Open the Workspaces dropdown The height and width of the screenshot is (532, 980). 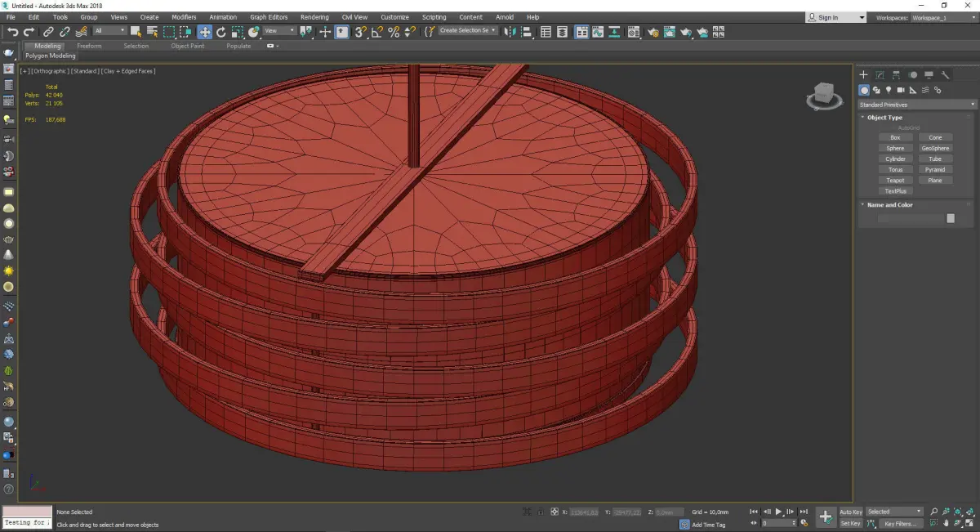[x=943, y=17]
